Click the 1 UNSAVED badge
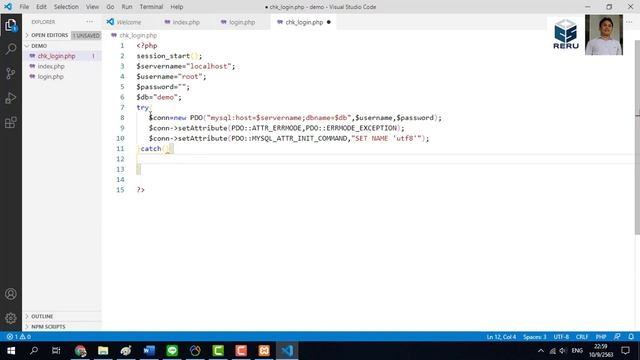 (x=86, y=36)
